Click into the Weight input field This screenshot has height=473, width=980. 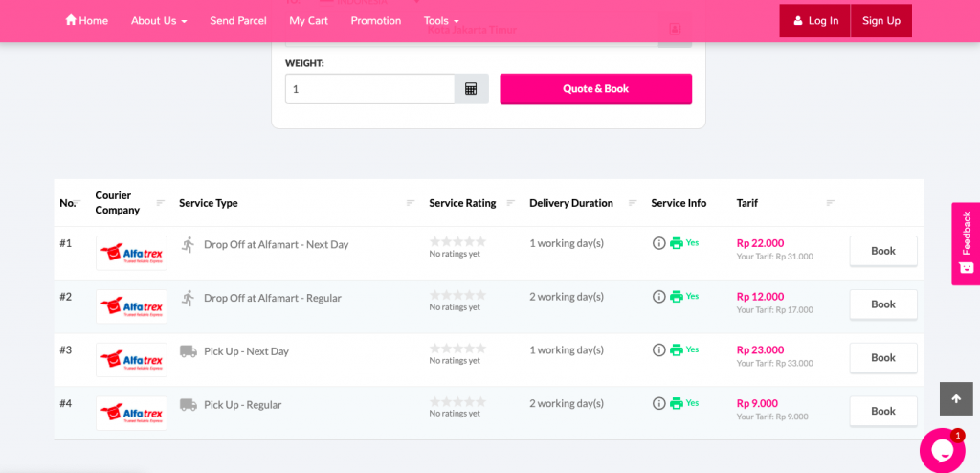point(369,89)
